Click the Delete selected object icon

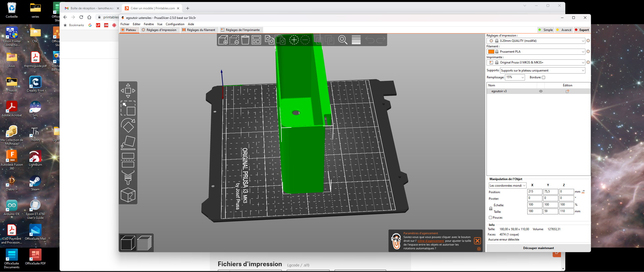234,40
